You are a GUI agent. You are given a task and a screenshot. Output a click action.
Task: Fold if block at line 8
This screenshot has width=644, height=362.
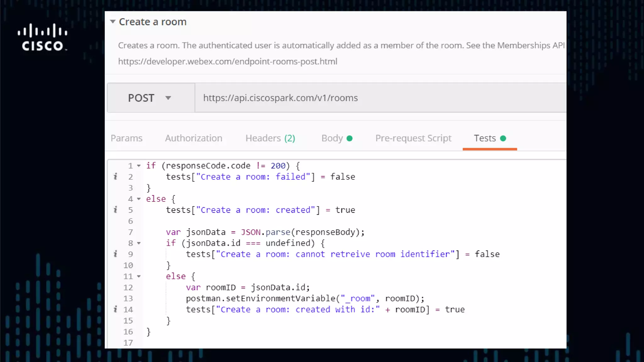point(139,243)
